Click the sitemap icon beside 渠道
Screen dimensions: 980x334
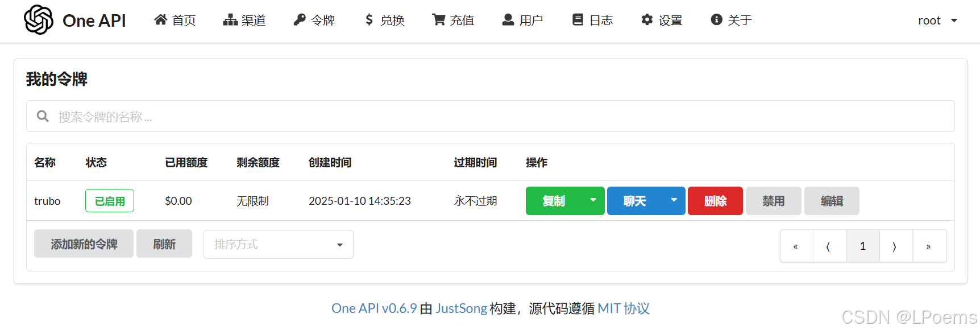[230, 20]
